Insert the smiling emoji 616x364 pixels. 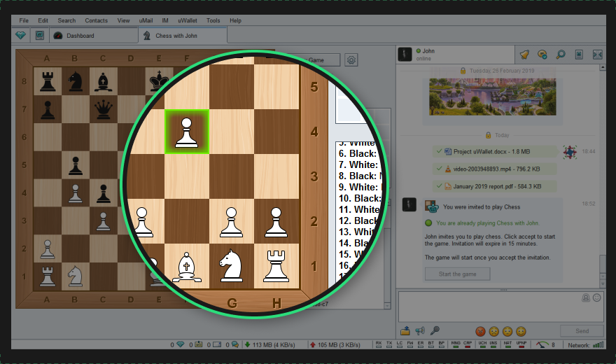521,331
